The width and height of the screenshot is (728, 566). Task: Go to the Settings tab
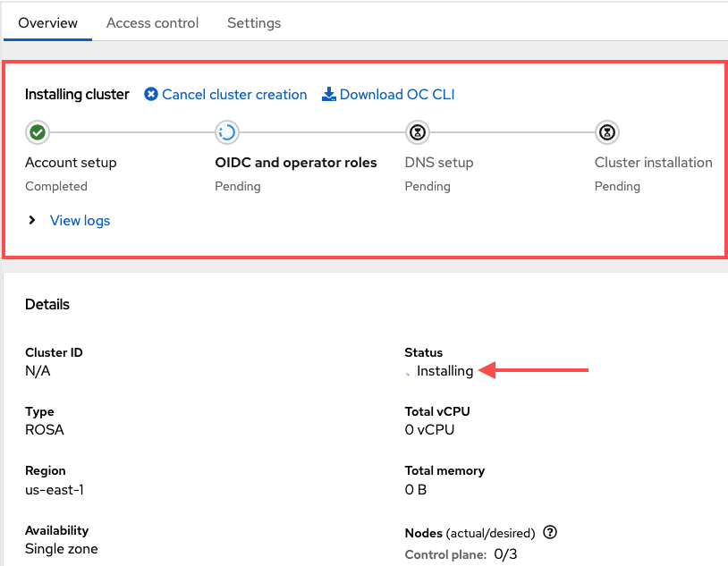click(254, 22)
